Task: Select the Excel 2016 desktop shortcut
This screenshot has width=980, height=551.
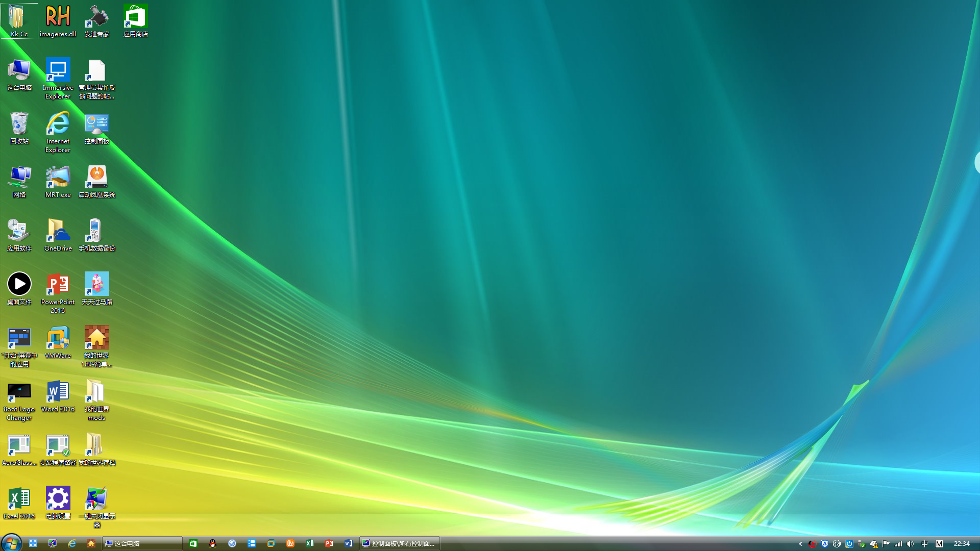Action: click(x=19, y=503)
